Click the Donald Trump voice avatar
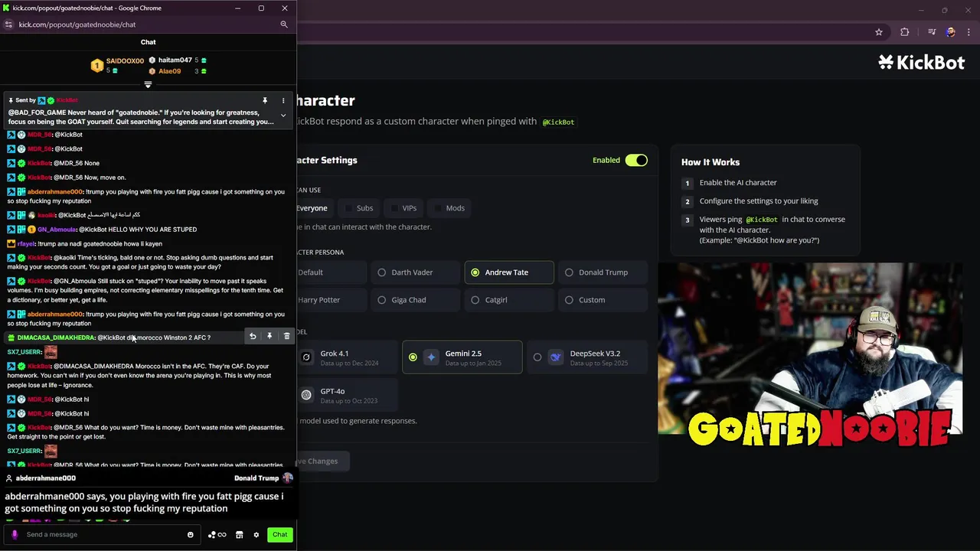Screen dimensions: 980x551 coord(288,478)
